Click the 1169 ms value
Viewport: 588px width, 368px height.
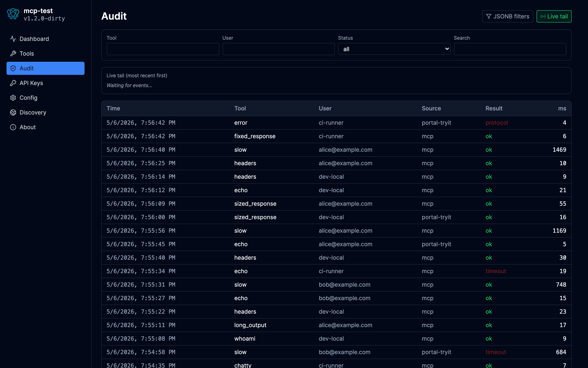click(x=559, y=231)
